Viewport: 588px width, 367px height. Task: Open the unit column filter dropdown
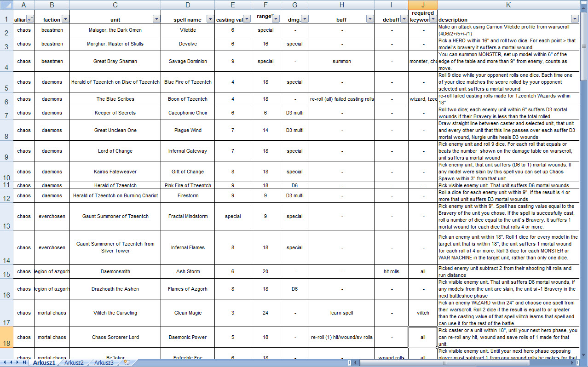[156, 19]
